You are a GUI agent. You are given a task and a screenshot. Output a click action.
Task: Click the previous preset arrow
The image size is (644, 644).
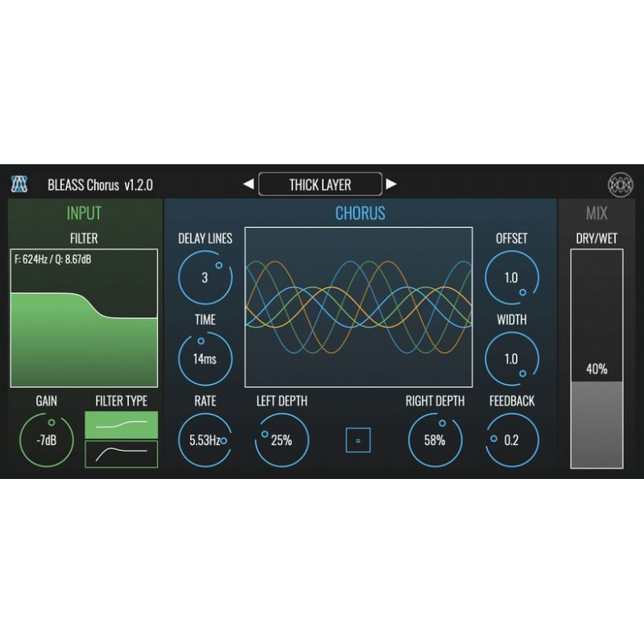tap(247, 184)
